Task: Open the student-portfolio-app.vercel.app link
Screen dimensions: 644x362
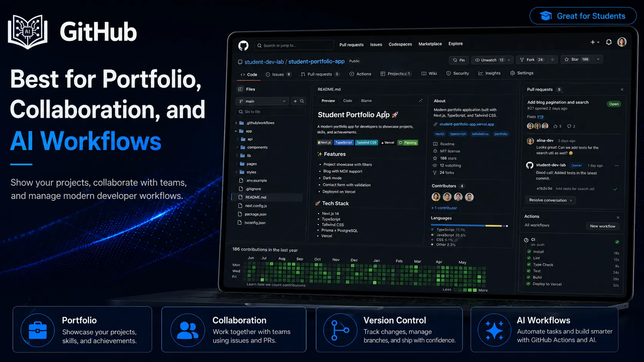Action: 466,124
